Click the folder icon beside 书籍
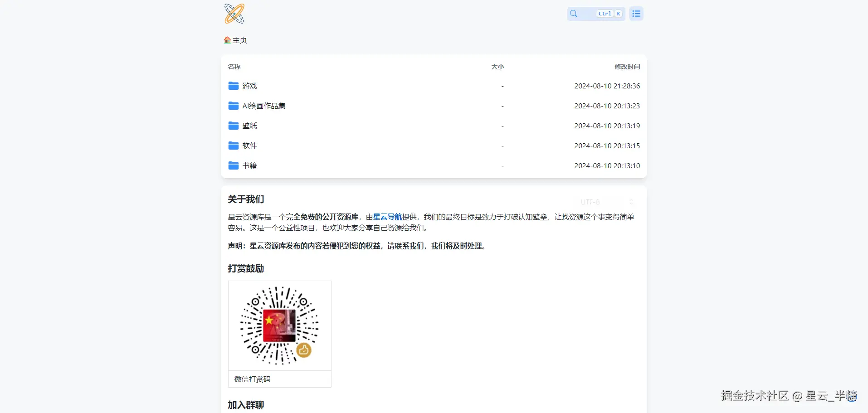Viewport: 868px width, 413px height. (234, 165)
